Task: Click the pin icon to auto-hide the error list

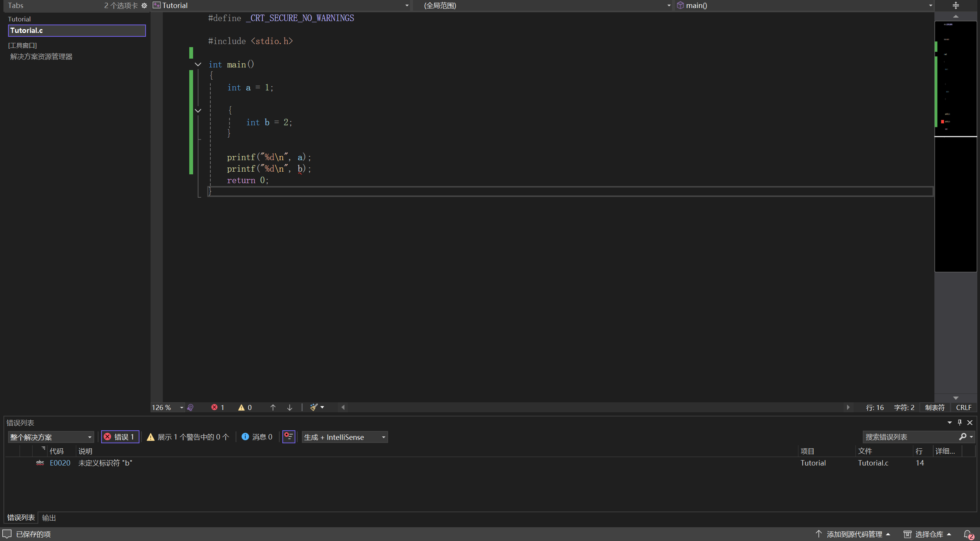Action: (x=960, y=423)
